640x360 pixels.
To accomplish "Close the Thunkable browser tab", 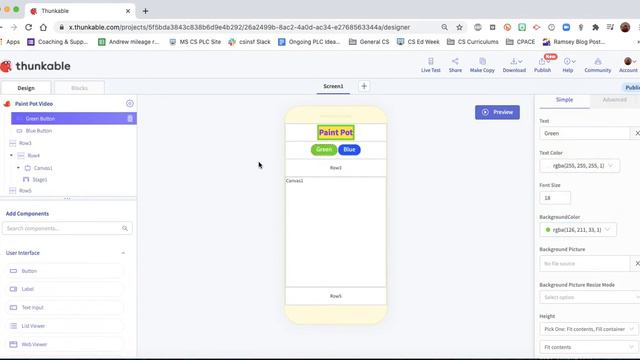I will 128,11.
